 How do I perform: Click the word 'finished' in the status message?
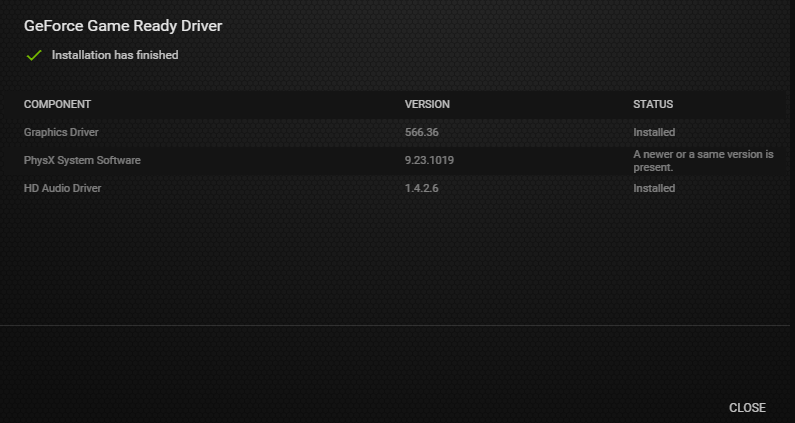[157, 55]
